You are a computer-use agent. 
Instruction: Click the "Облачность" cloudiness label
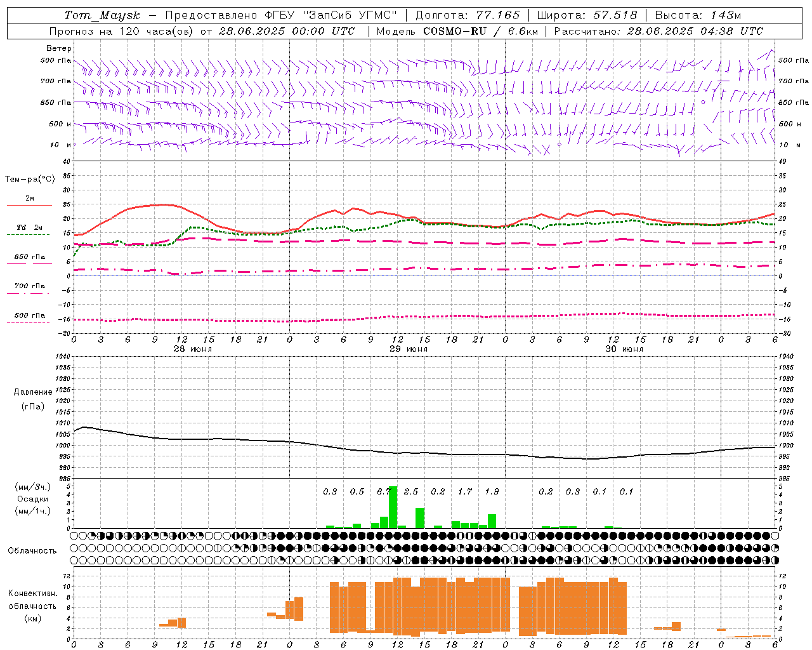32,550
